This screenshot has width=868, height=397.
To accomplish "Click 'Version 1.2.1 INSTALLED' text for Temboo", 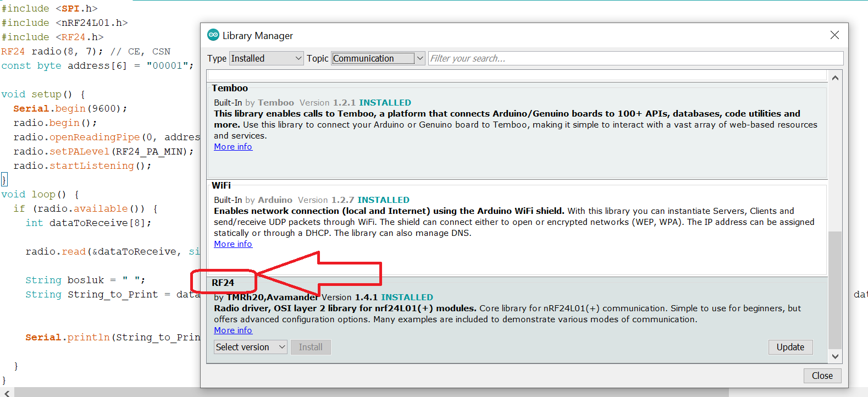I will pyautogui.click(x=355, y=103).
